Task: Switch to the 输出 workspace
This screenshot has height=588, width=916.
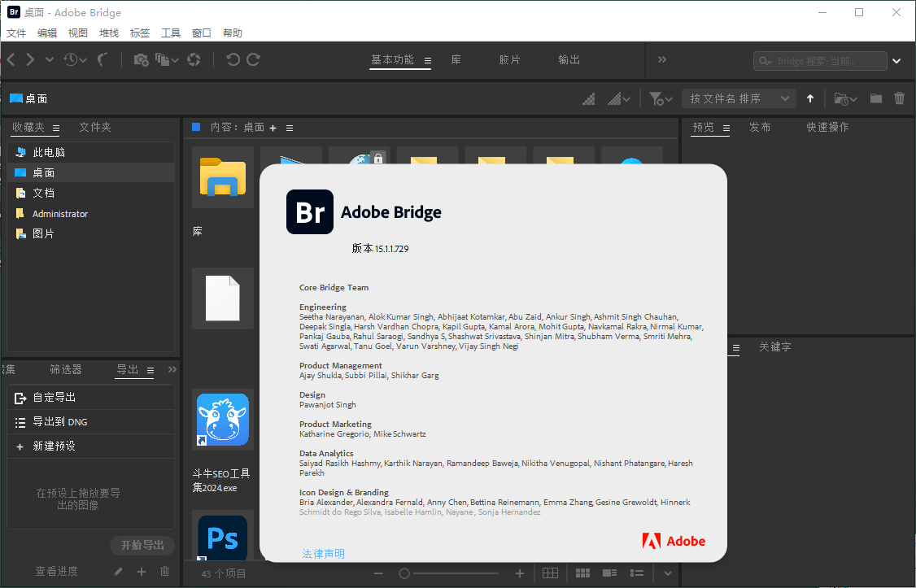Action: tap(569, 59)
